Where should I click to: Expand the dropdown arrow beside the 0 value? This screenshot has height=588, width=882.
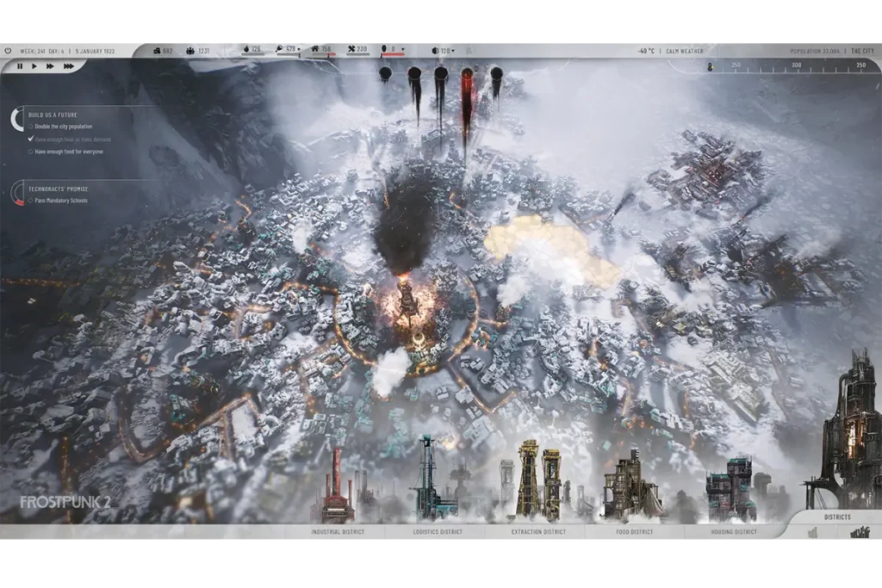(x=403, y=50)
